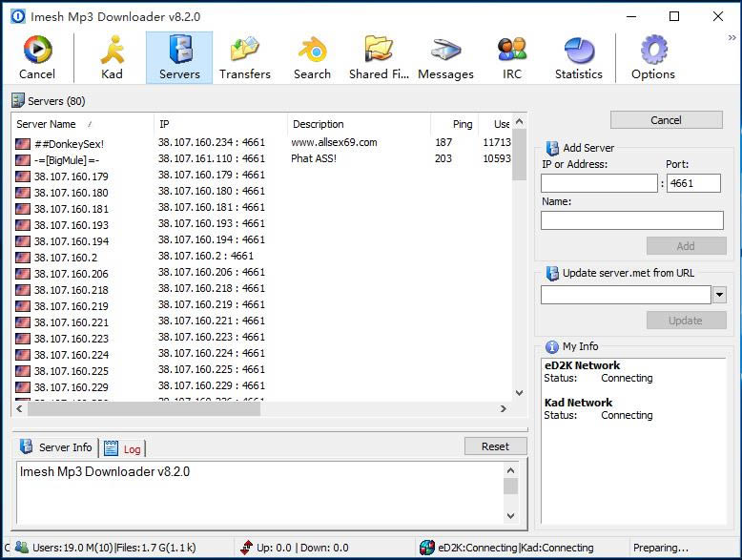The image size is (742, 560).
Task: Switch to the Server Info tab
Action: [56, 446]
